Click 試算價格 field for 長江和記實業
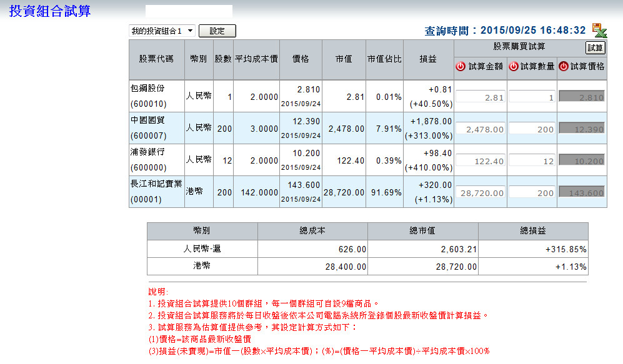623x364 pixels. 581,193
